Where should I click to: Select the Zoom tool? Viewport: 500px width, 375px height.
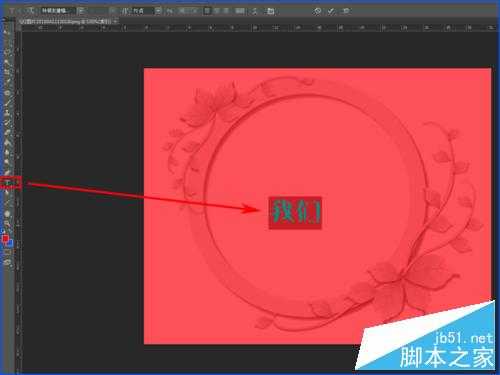7,223
